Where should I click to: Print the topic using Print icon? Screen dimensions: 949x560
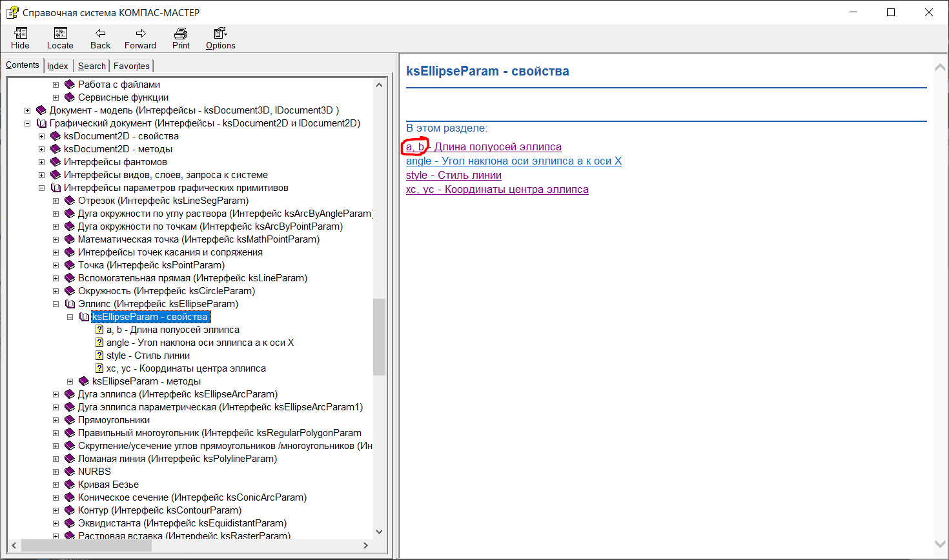point(181,33)
